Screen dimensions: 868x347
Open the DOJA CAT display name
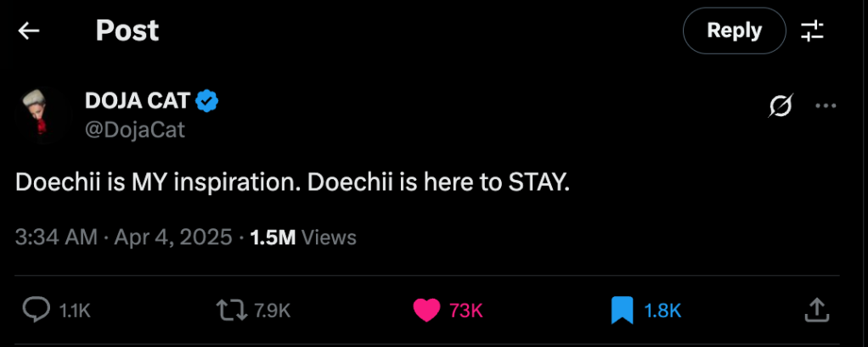(138, 101)
